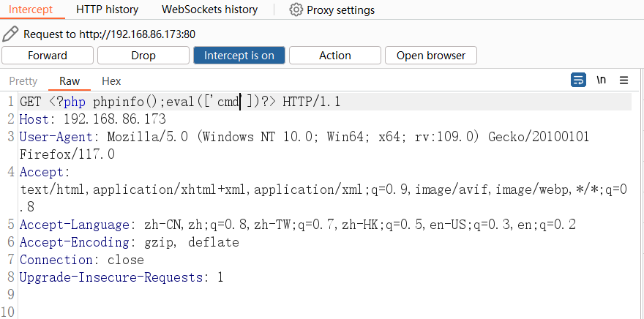Viewport: 644px width, 319px height.
Task: Switch to the Intercept tab
Action: tap(31, 10)
